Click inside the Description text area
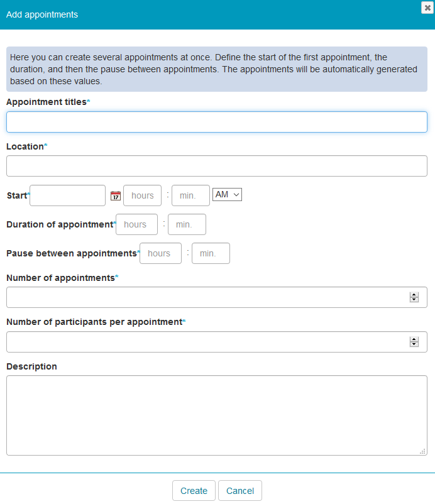The width and height of the screenshot is (435, 504). [217, 415]
